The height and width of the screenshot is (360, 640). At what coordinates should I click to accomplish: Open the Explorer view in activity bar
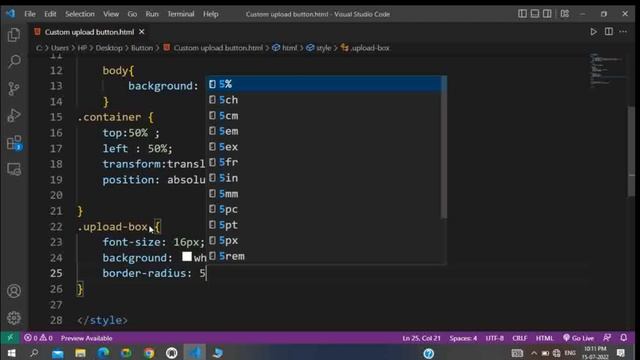14,35
